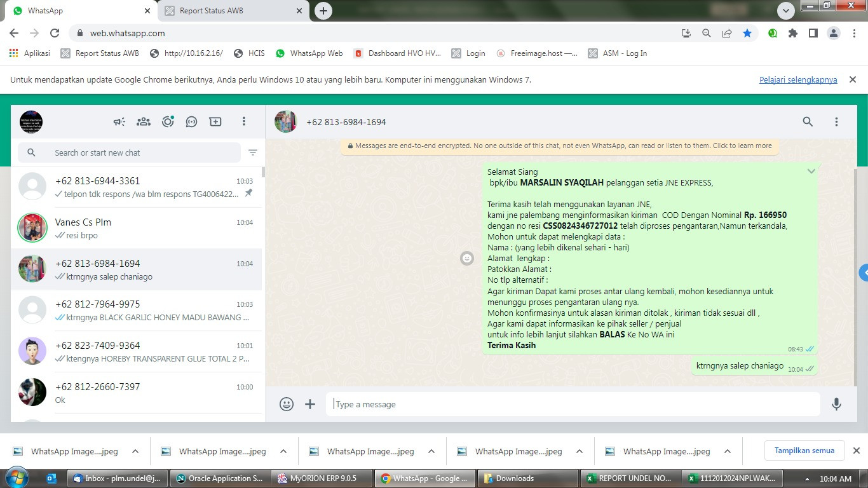
Task: Open the Freeimage.host bookmark
Action: [537, 53]
